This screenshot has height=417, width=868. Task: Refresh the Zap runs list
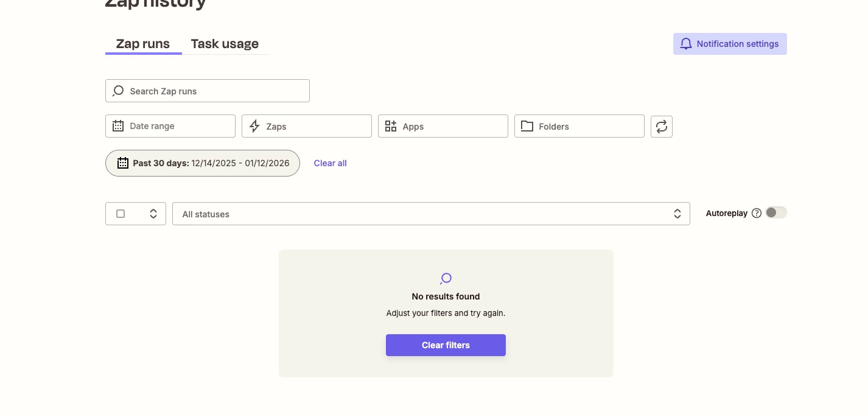[662, 126]
